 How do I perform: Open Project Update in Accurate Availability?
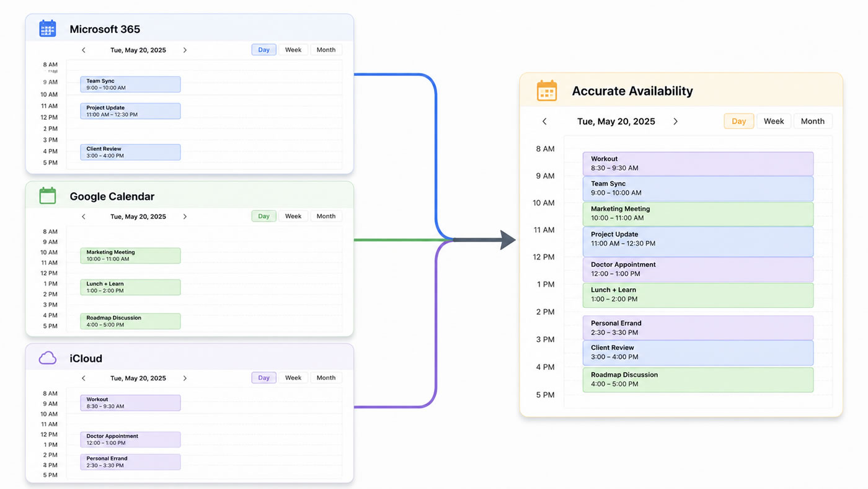[698, 242]
